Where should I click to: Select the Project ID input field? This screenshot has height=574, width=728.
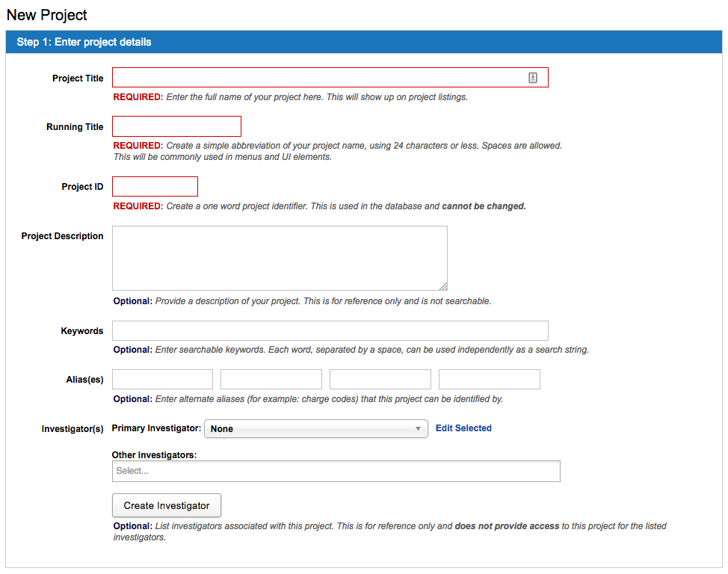155,187
